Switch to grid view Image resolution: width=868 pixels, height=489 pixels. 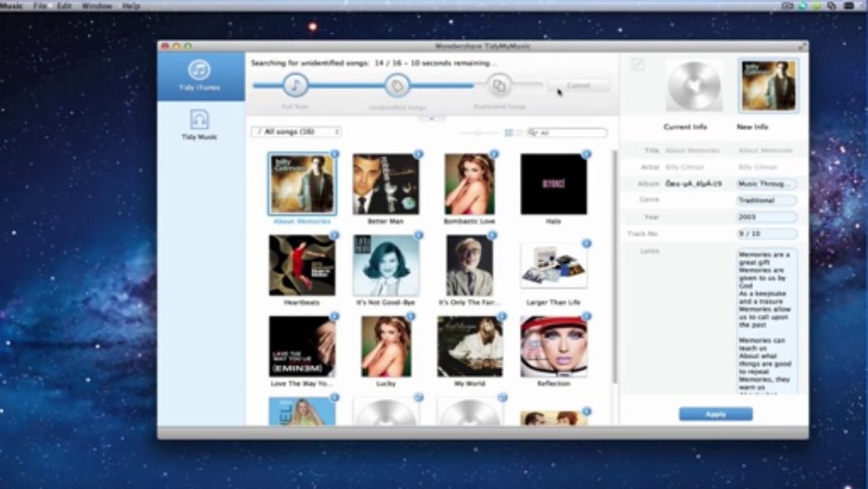pos(509,132)
